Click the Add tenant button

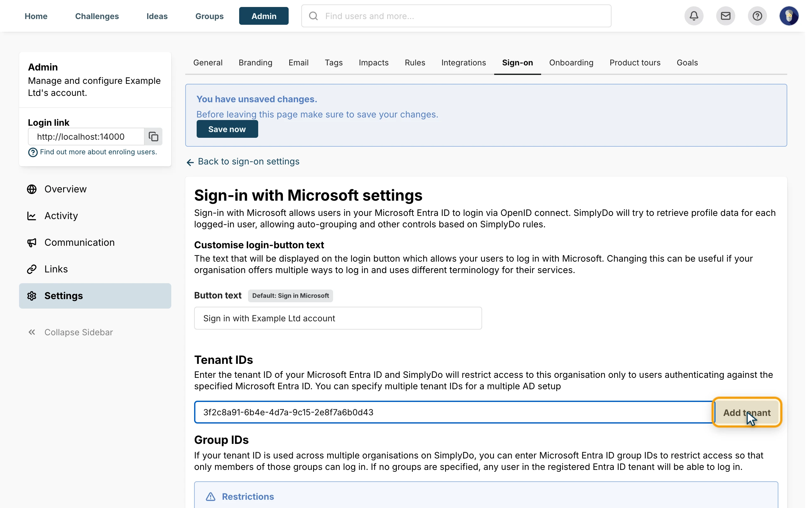pos(747,412)
